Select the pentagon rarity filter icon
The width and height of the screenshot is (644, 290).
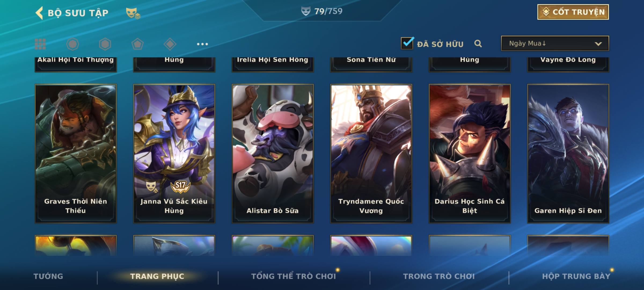137,44
